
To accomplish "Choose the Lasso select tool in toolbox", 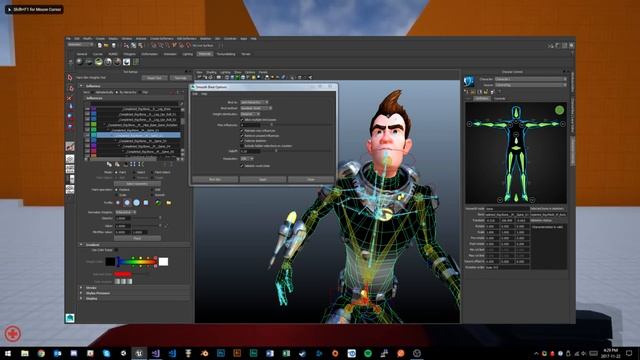I will pos(70,88).
